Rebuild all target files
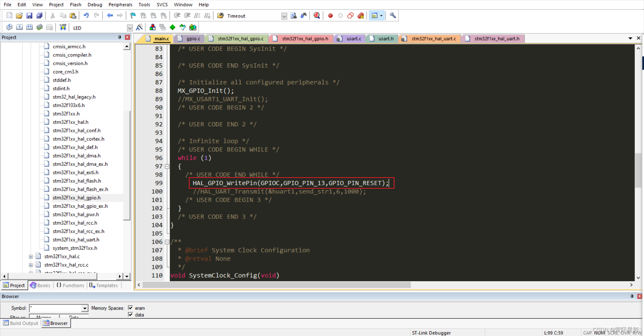644x336 pixels. point(30,27)
